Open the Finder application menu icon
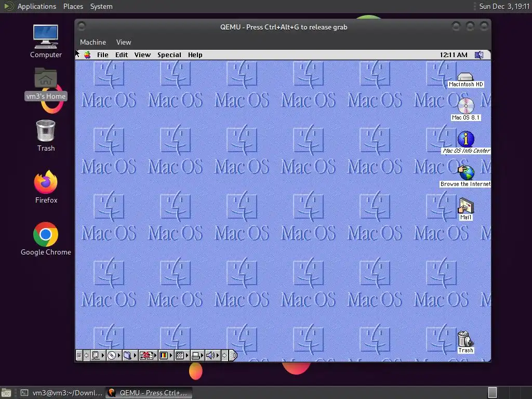 (478, 55)
